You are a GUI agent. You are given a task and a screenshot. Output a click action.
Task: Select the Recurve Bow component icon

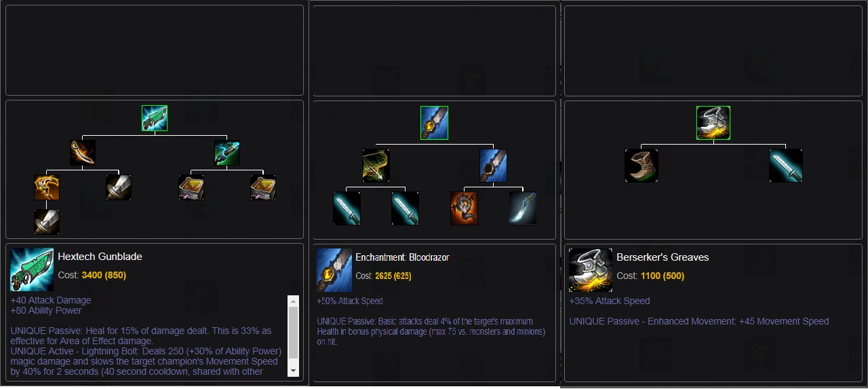(376, 166)
